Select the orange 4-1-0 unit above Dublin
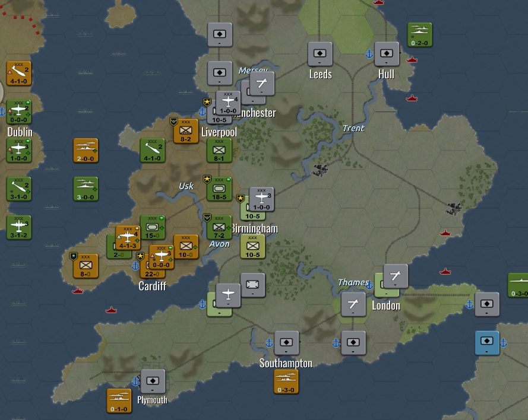The image size is (528, 420). point(19,74)
